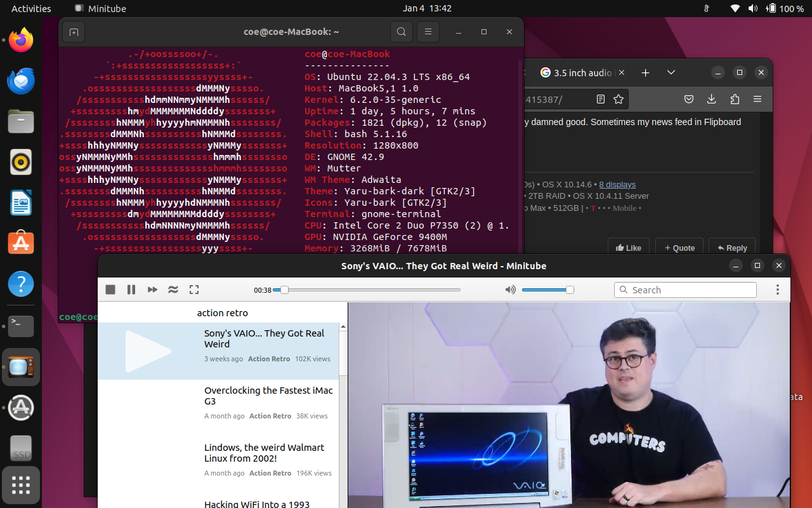The height and width of the screenshot is (508, 812).
Task: Click Wi-Fi indicator in top bar
Action: point(735,8)
